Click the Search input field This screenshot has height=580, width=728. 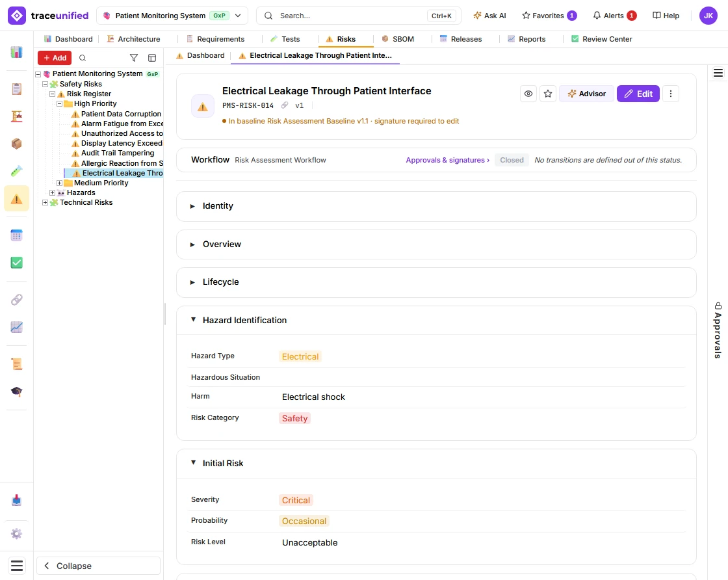(x=358, y=16)
